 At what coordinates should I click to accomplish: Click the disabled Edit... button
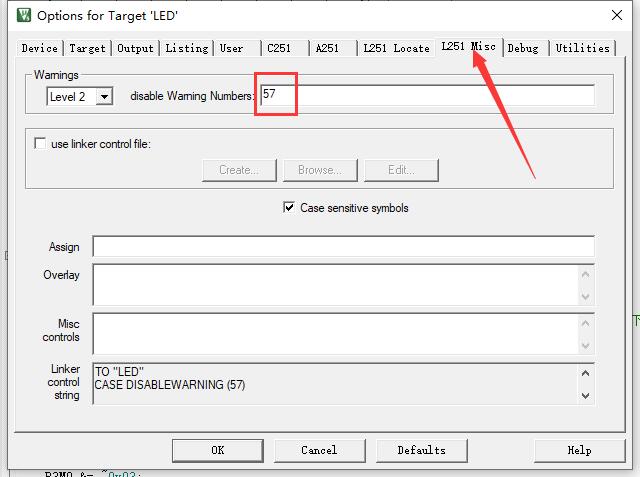[401, 170]
